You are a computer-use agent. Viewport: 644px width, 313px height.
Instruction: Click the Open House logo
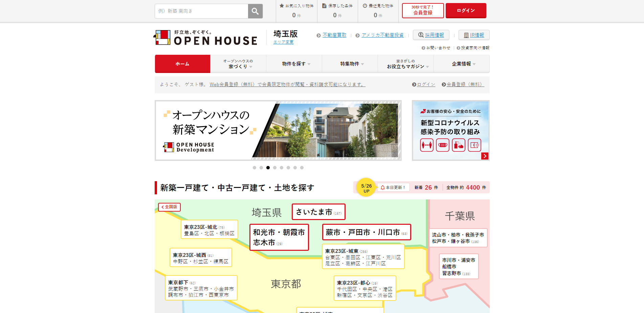coord(206,38)
